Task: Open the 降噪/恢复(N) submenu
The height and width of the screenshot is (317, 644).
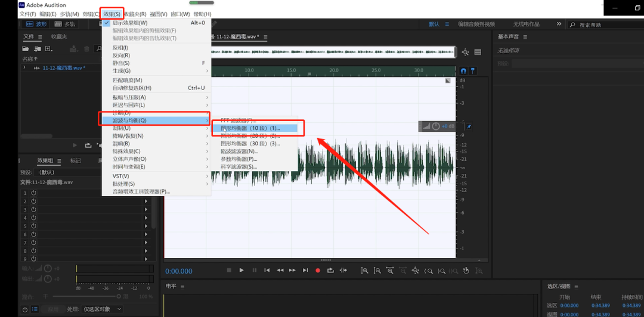Action: click(156, 136)
